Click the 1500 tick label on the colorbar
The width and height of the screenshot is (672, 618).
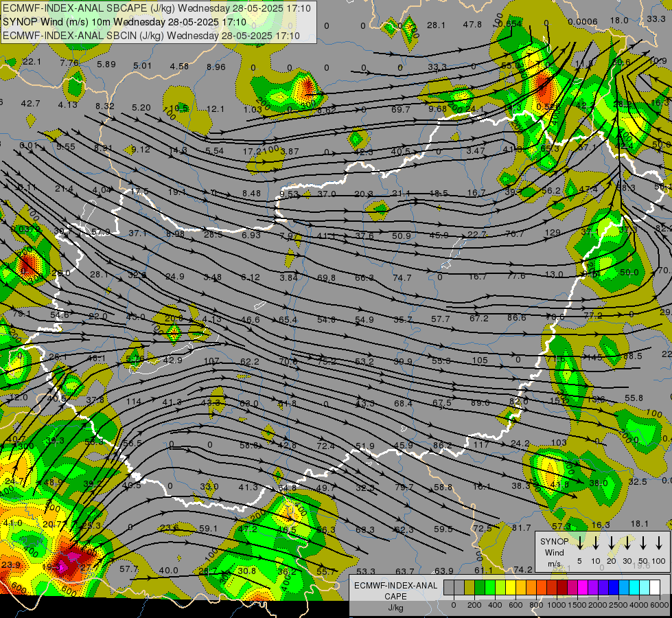(577, 605)
